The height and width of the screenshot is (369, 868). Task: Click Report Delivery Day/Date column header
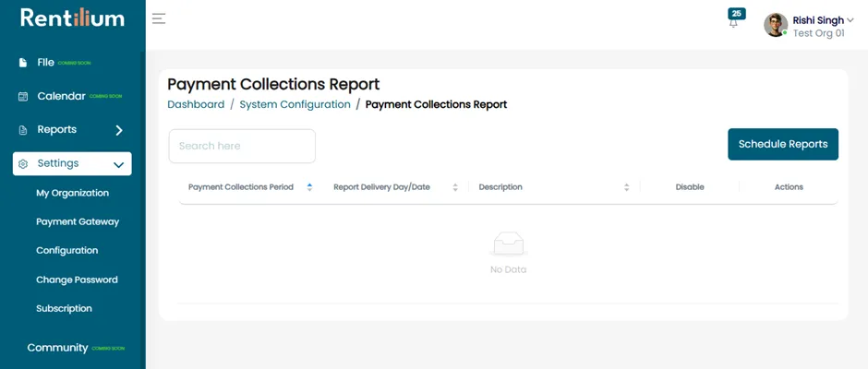click(382, 187)
